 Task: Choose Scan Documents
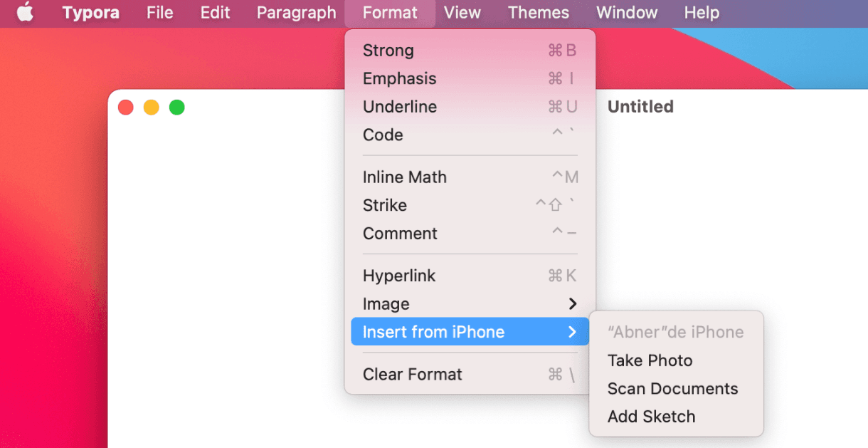[672, 389]
